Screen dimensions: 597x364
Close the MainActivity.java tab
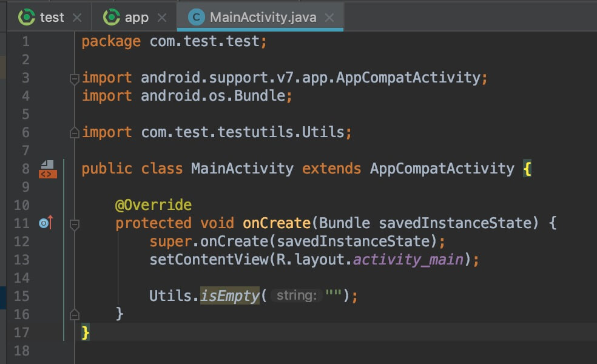click(329, 18)
